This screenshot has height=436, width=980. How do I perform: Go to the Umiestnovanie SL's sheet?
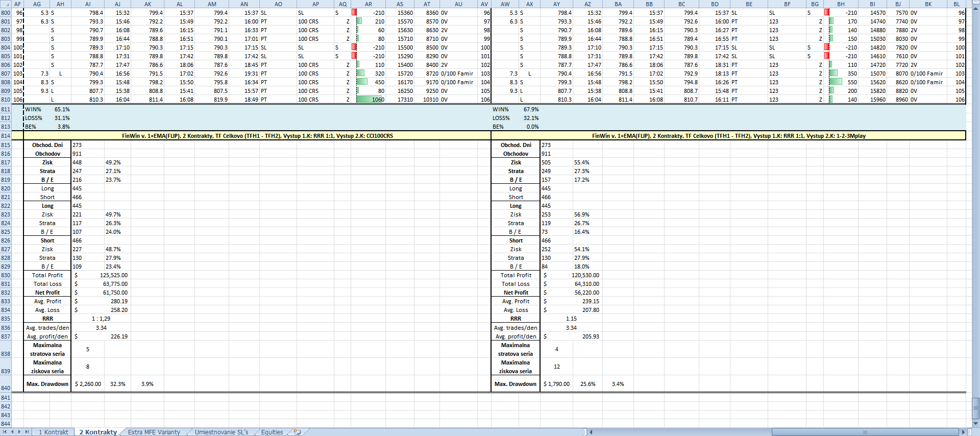point(222,432)
